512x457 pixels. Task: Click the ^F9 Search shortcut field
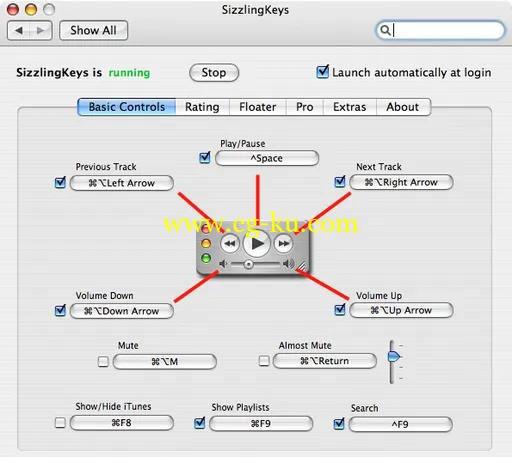pos(400,424)
